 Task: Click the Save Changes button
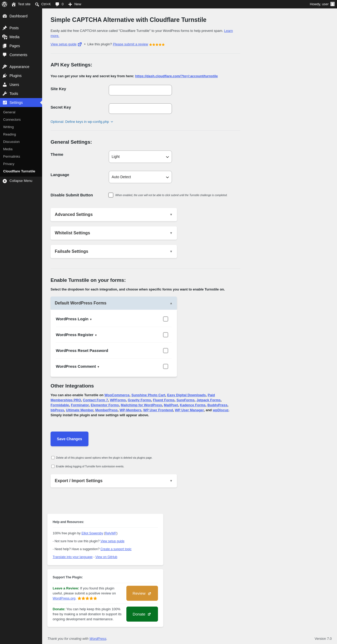[70, 439]
